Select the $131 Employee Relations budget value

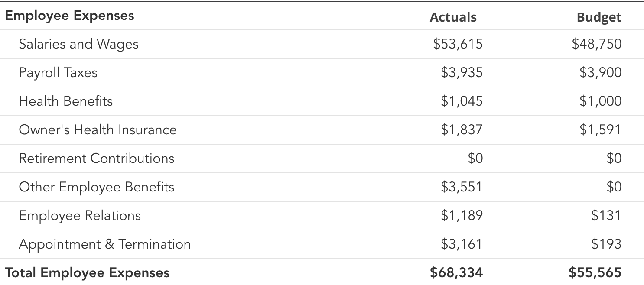click(606, 216)
